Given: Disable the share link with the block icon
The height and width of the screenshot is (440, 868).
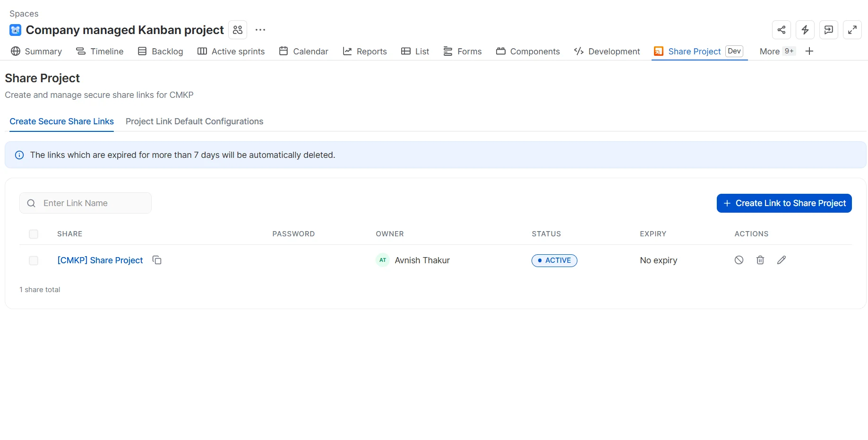Looking at the screenshot, I should click(x=739, y=260).
